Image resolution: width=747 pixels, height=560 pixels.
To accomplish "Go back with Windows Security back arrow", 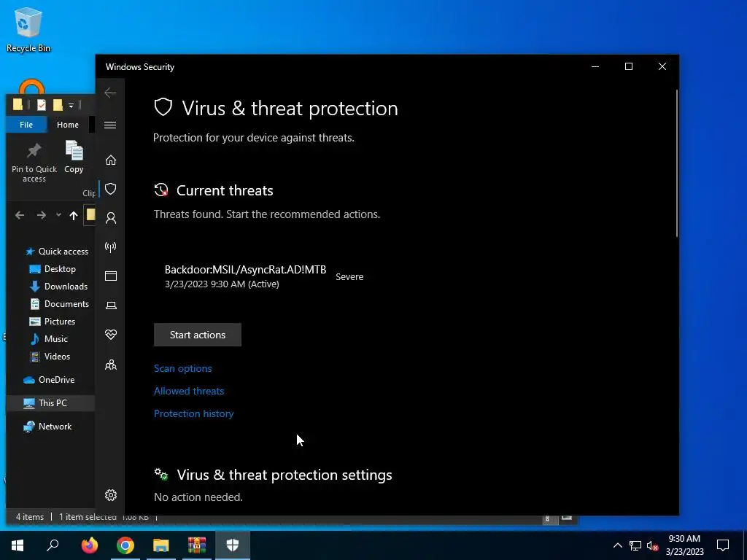I will point(110,93).
